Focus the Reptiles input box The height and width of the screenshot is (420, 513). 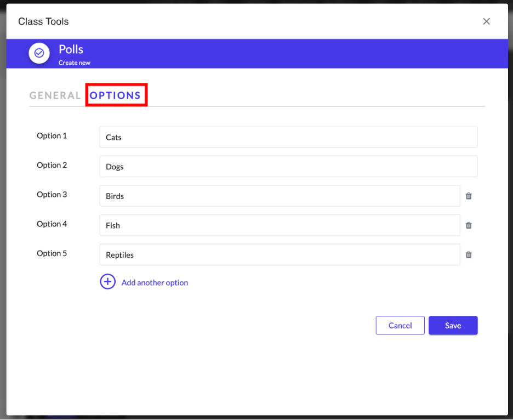pyautogui.click(x=280, y=255)
